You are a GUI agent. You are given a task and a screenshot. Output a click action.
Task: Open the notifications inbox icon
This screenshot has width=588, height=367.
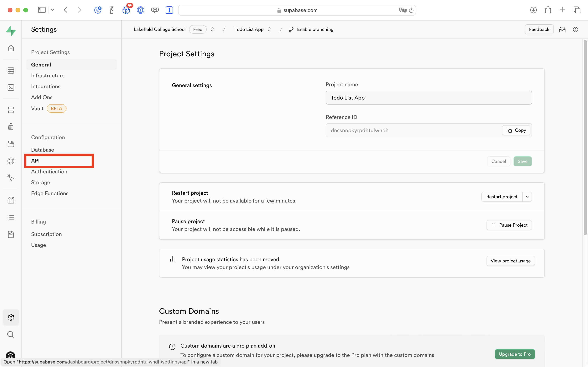tap(562, 30)
